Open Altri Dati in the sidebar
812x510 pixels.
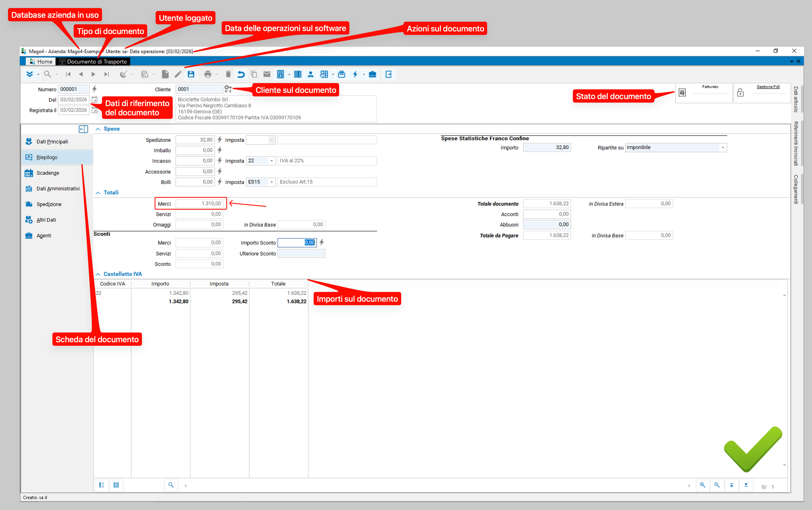pyautogui.click(x=57, y=220)
